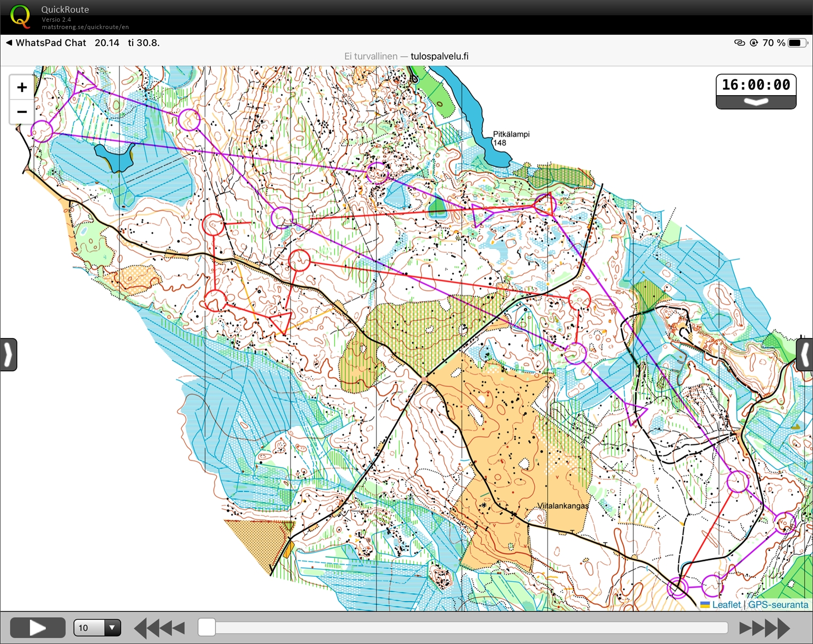The image size is (813, 644).
Task: Click the timeline slider handle
Action: [x=207, y=628]
